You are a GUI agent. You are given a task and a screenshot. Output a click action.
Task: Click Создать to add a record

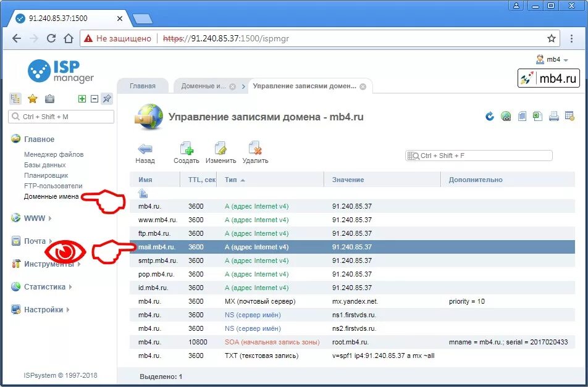point(186,153)
